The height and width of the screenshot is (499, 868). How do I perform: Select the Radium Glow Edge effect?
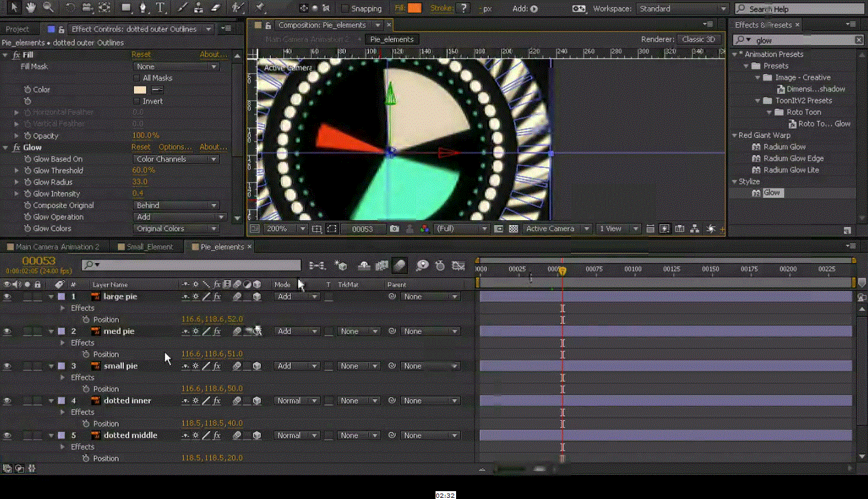(x=793, y=158)
